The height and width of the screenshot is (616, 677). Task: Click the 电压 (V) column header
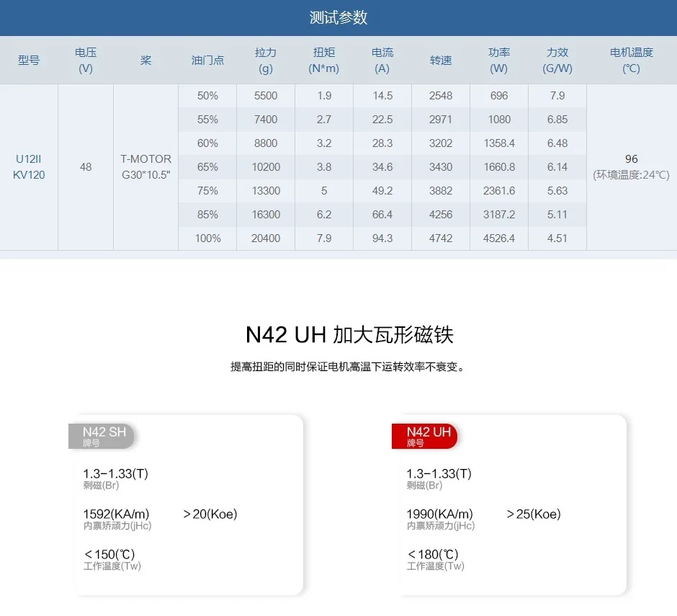pyautogui.click(x=86, y=60)
